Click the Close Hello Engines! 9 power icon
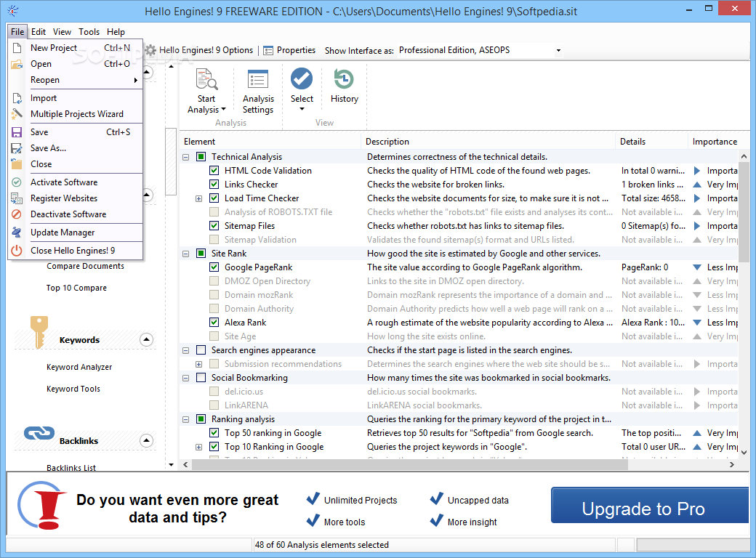 [17, 251]
